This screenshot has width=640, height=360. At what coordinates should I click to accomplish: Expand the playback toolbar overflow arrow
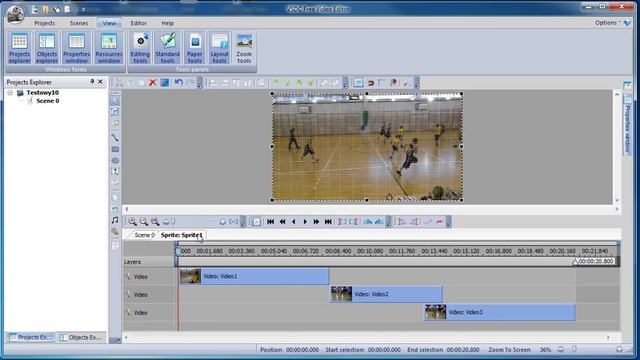coord(388,222)
